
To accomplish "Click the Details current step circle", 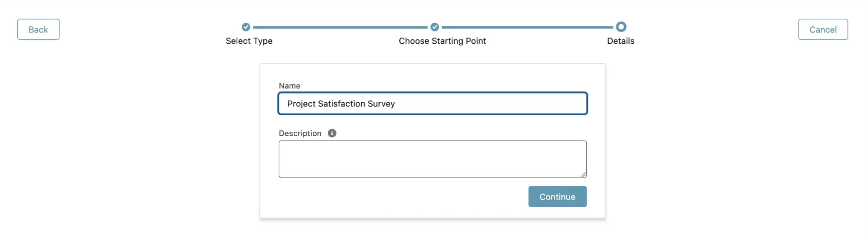I will [621, 27].
